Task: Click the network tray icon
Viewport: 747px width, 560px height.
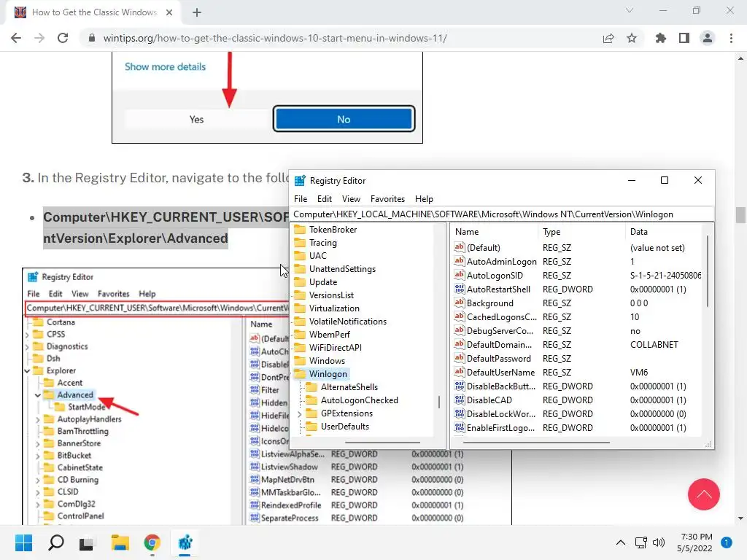Action: point(641,542)
